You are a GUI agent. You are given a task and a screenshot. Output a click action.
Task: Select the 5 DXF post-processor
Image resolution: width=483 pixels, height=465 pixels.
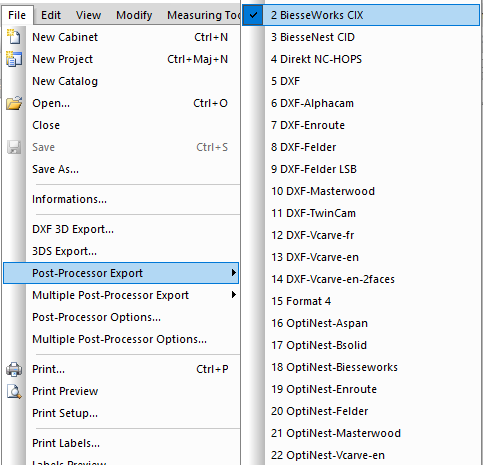pos(361,81)
